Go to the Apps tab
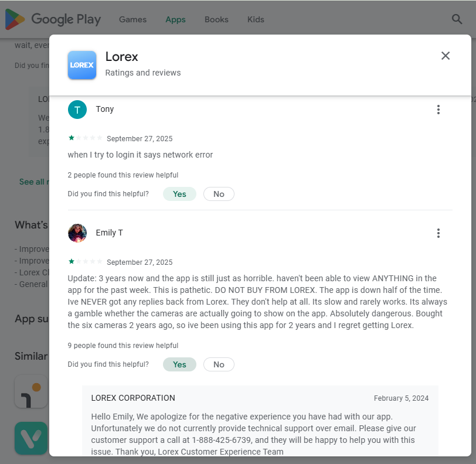The height and width of the screenshot is (464, 476). 175,19
